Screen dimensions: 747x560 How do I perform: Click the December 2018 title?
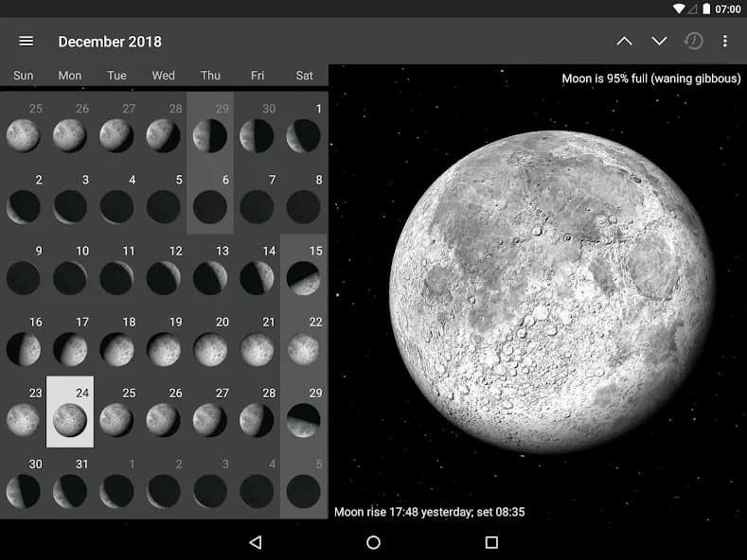point(110,42)
